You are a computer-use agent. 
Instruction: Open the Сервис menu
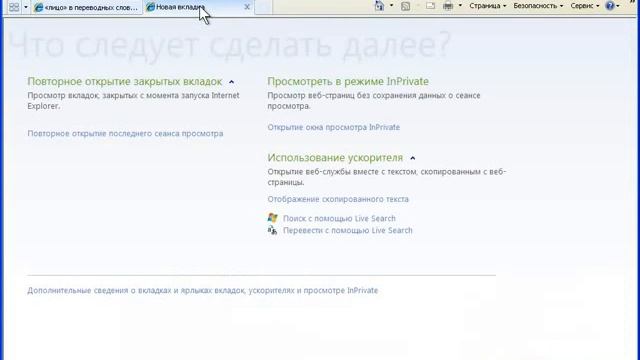pos(584,6)
